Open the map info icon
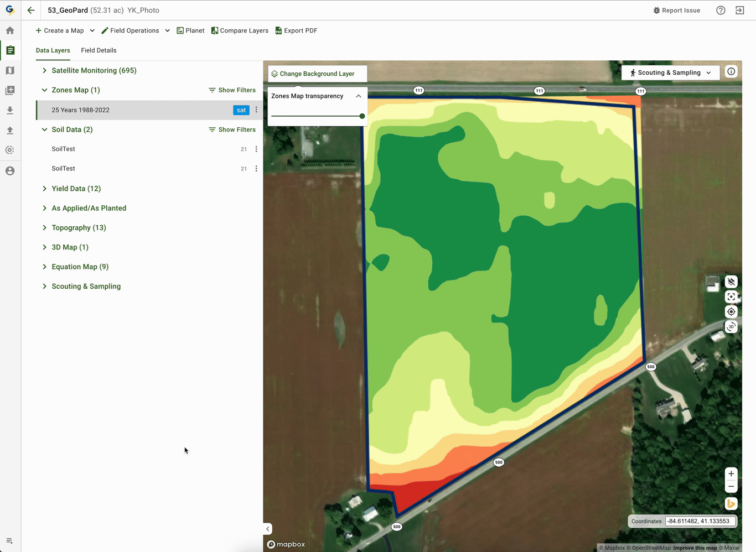 point(731,72)
